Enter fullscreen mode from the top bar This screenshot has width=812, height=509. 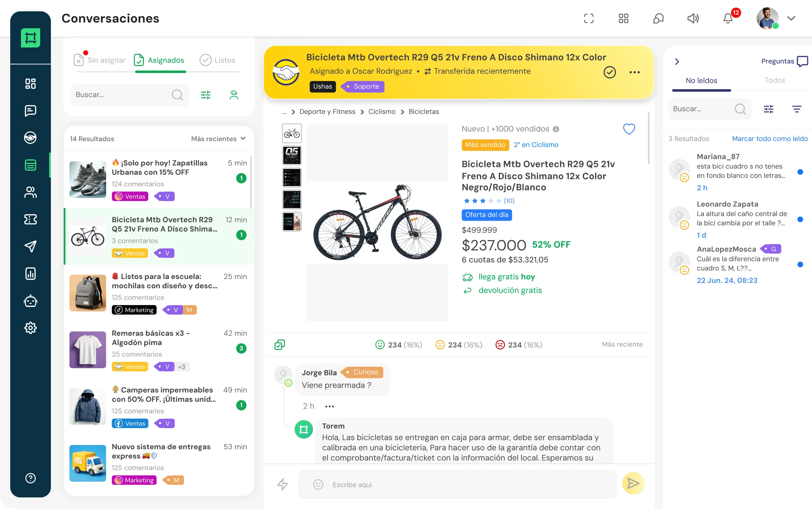[x=589, y=18]
